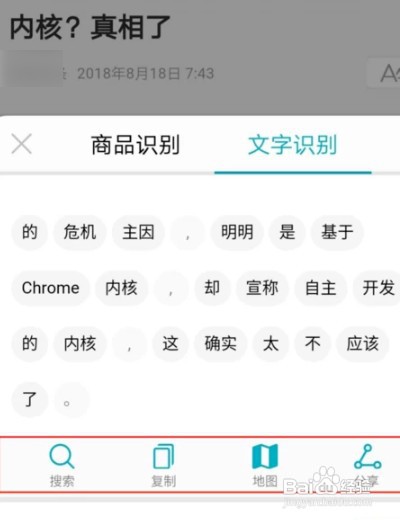Switch to the 商品识别 tab

tap(135, 145)
